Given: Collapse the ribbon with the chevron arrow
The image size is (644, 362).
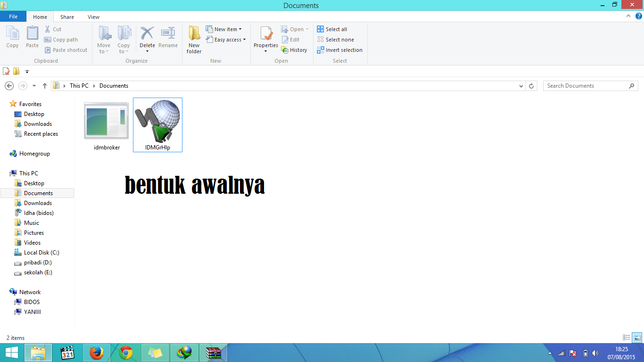Looking at the screenshot, I should click(x=628, y=16).
